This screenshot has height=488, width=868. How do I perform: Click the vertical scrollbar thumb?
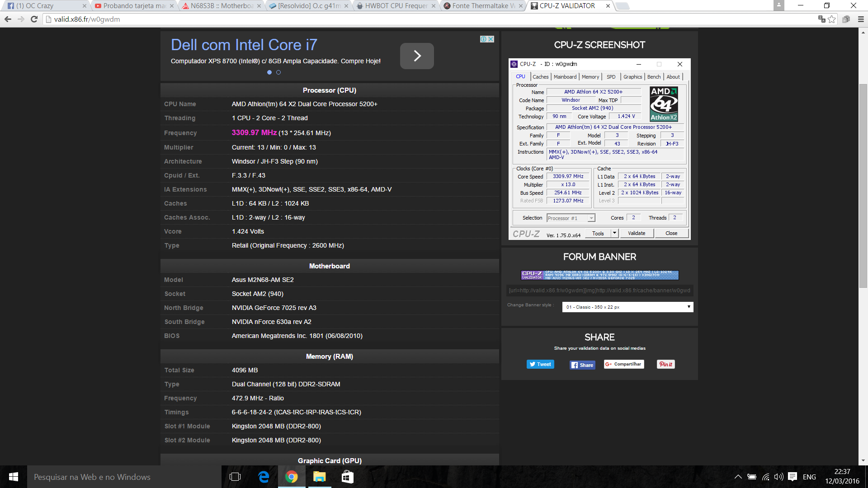863,186
